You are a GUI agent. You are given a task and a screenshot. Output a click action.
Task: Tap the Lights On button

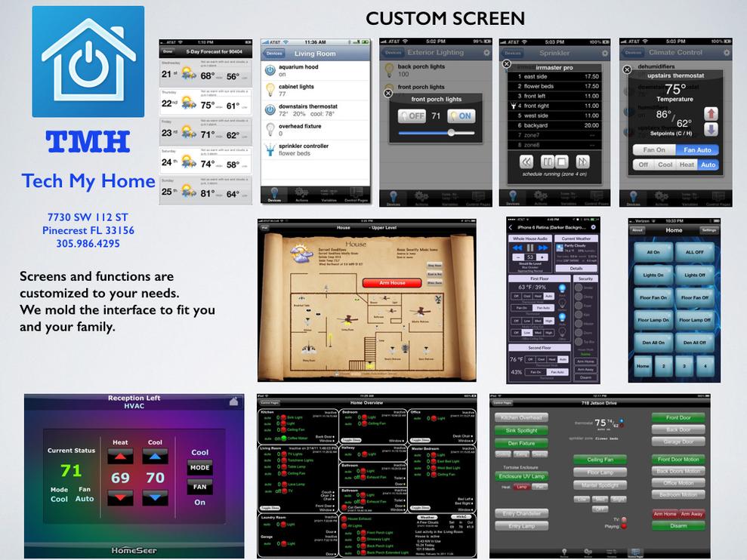pos(653,275)
